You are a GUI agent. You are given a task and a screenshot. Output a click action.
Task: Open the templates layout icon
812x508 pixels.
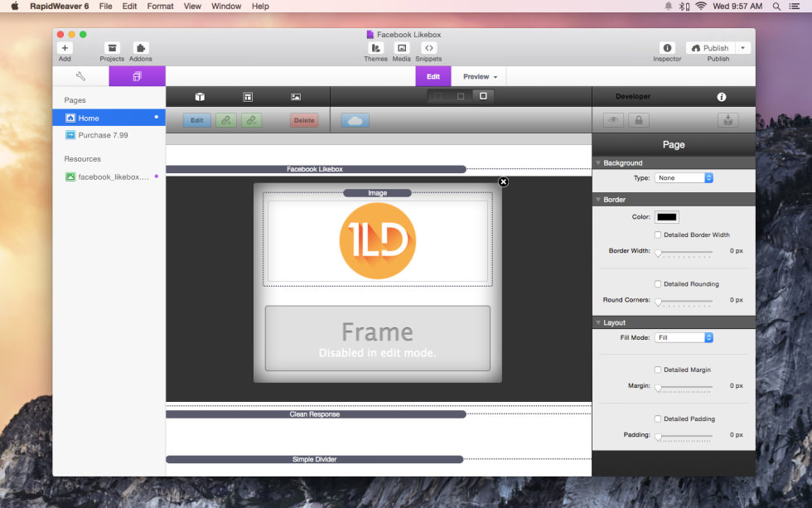pos(248,97)
